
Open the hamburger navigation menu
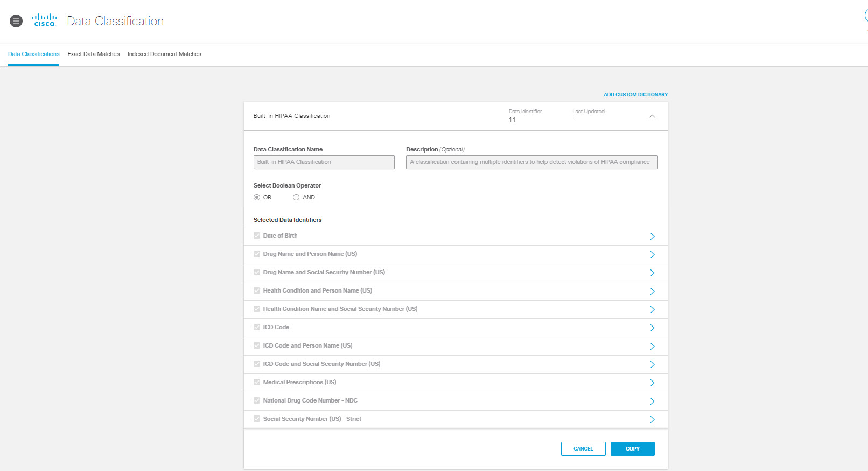tap(16, 21)
